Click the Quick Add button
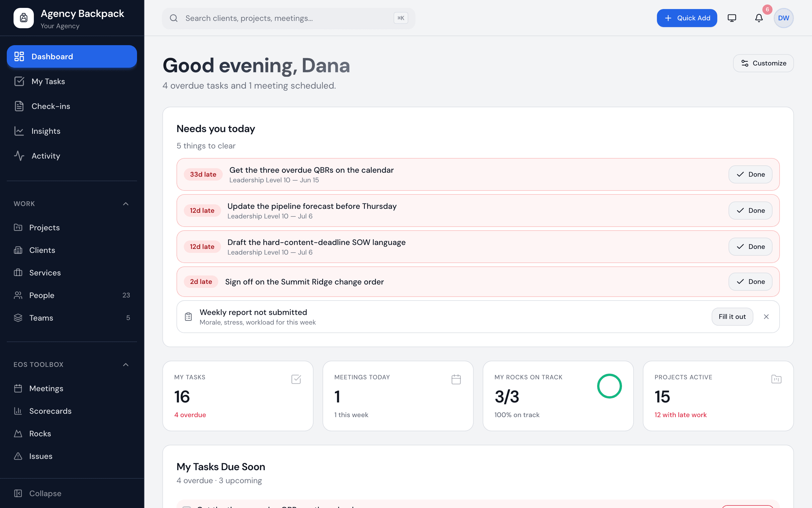 pos(687,18)
